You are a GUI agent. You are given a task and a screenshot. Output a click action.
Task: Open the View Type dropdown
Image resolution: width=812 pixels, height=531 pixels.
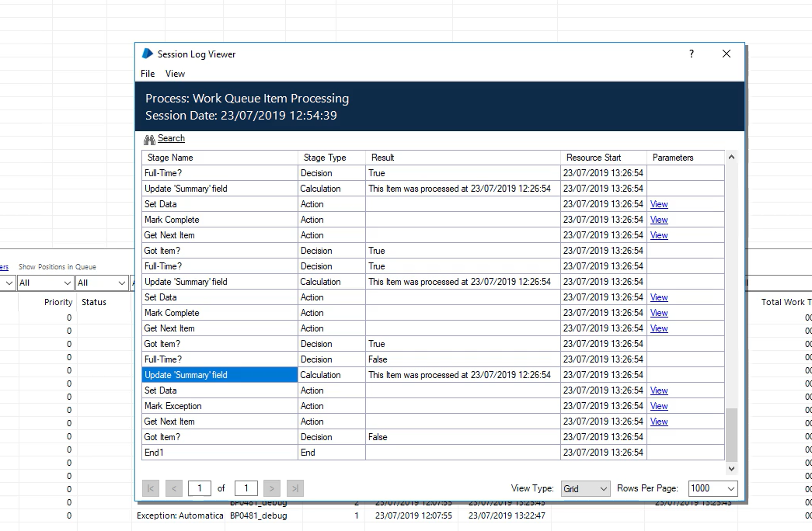585,488
